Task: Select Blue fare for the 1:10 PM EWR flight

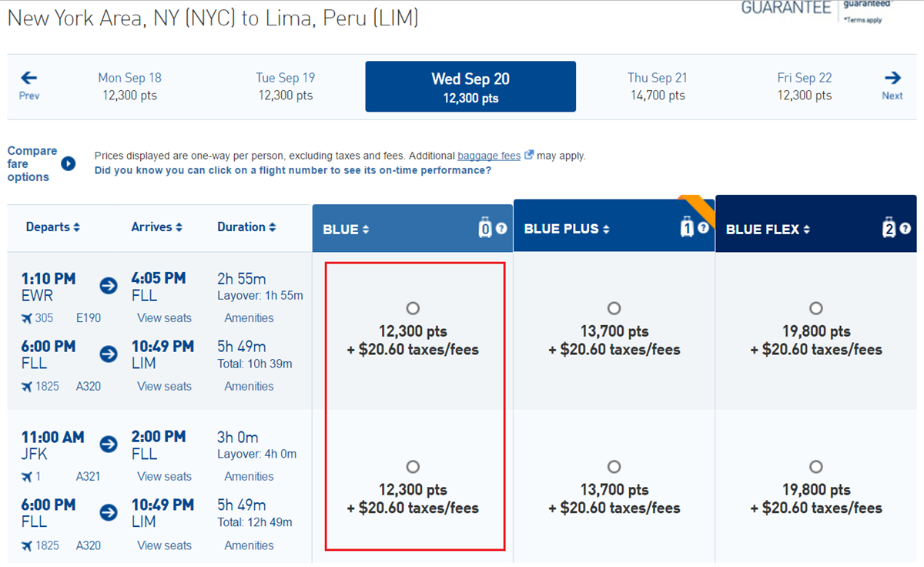Action: coord(413,308)
